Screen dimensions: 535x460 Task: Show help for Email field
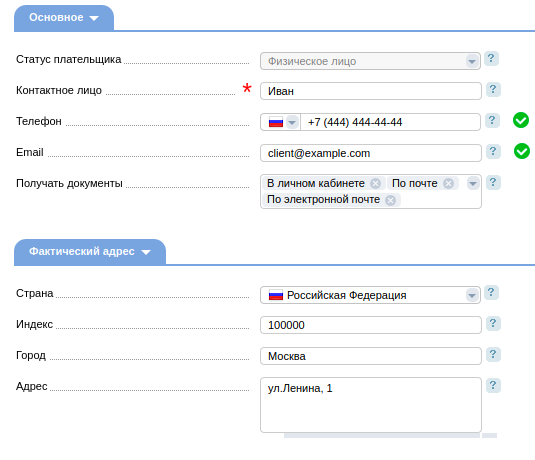pyautogui.click(x=493, y=152)
